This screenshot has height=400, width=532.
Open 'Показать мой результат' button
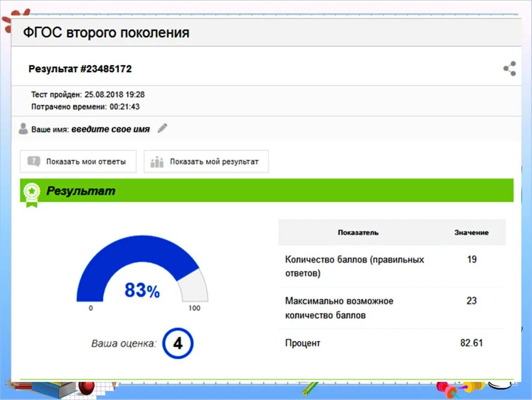pyautogui.click(x=206, y=161)
